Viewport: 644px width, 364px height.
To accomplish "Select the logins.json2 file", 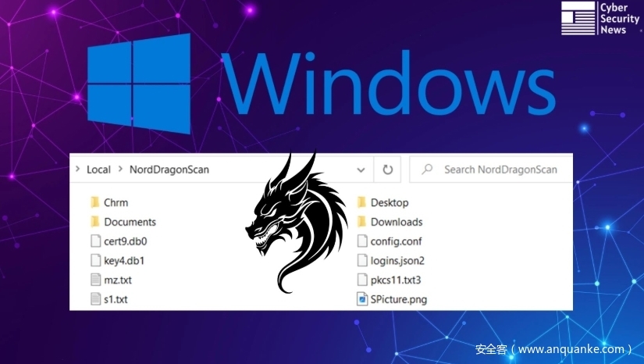I will pos(397,260).
